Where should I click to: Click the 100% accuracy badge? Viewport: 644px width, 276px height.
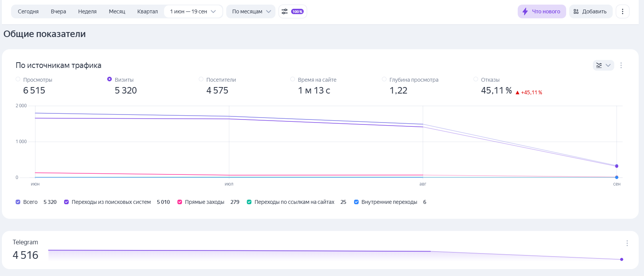[297, 11]
